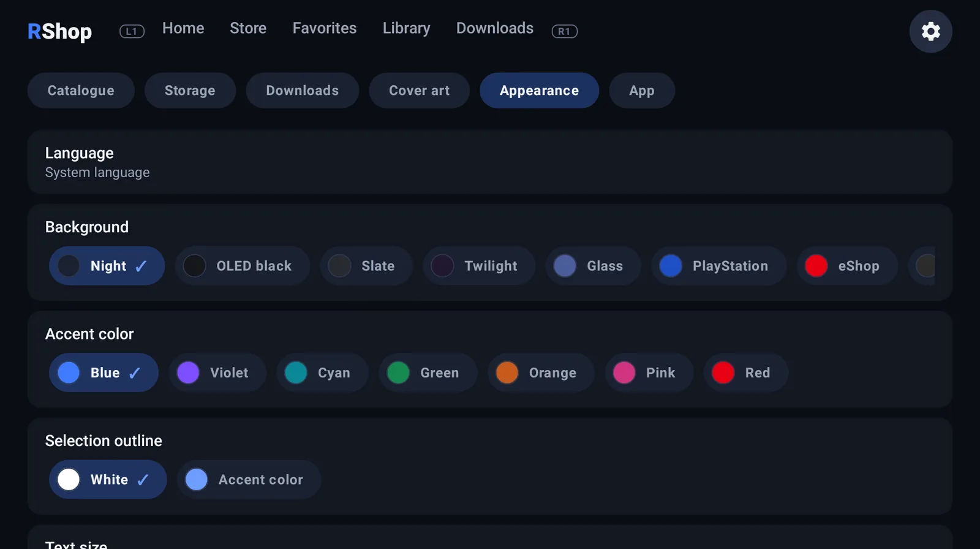
Task: Open the Language setting row
Action: [490, 162]
